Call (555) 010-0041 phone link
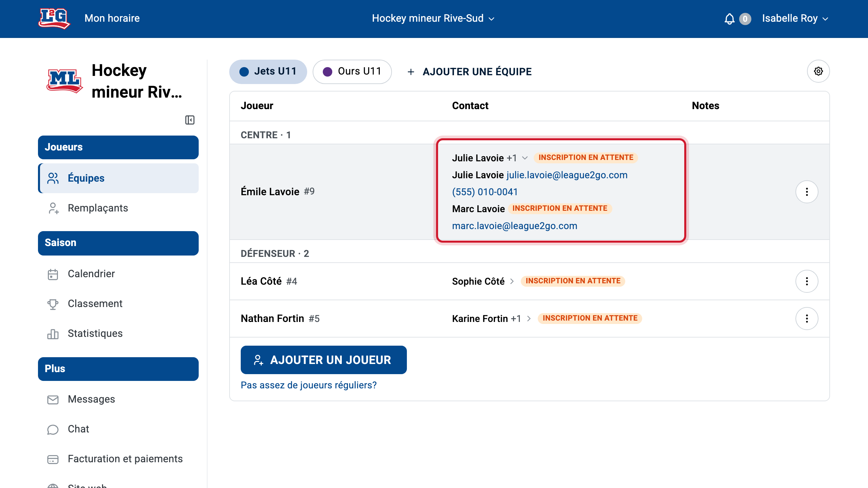 [485, 192]
